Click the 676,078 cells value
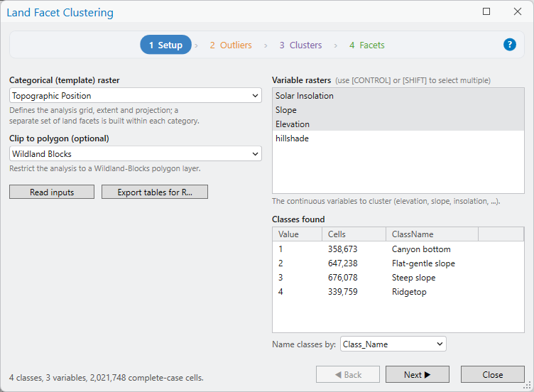Screen dimensions: 534x392 342,278
